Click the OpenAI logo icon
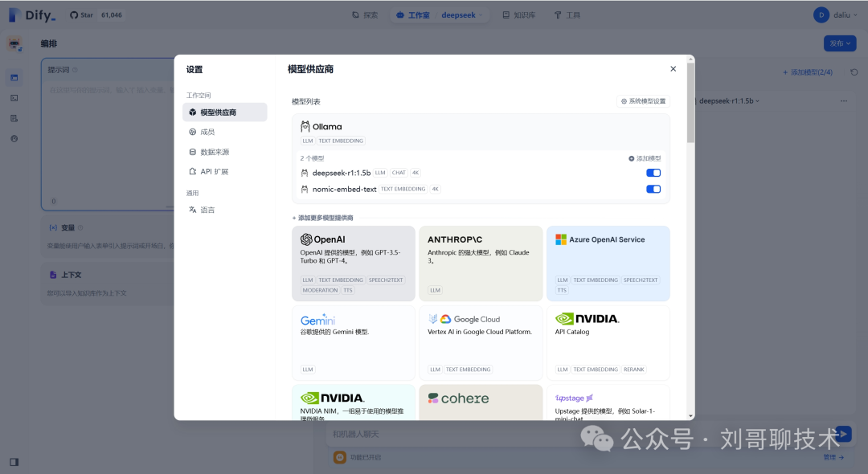Screen dimensions: 868x474 pyautogui.click(x=306, y=239)
